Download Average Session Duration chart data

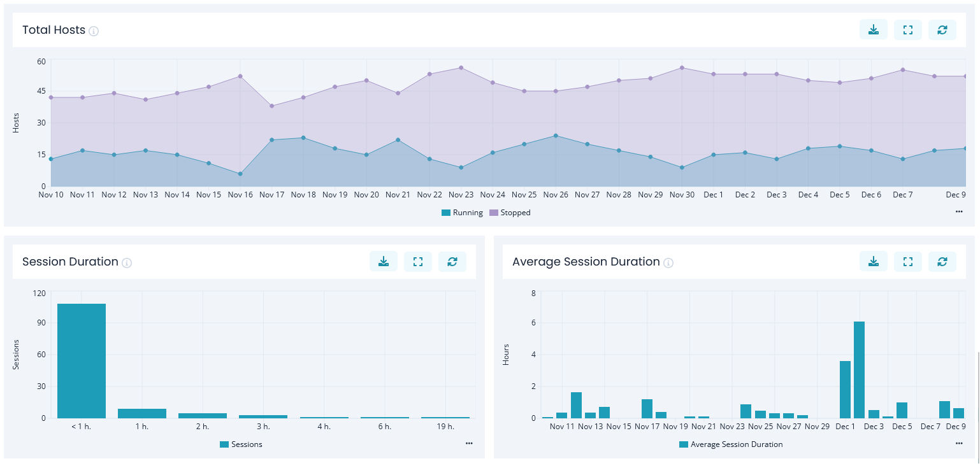874,262
